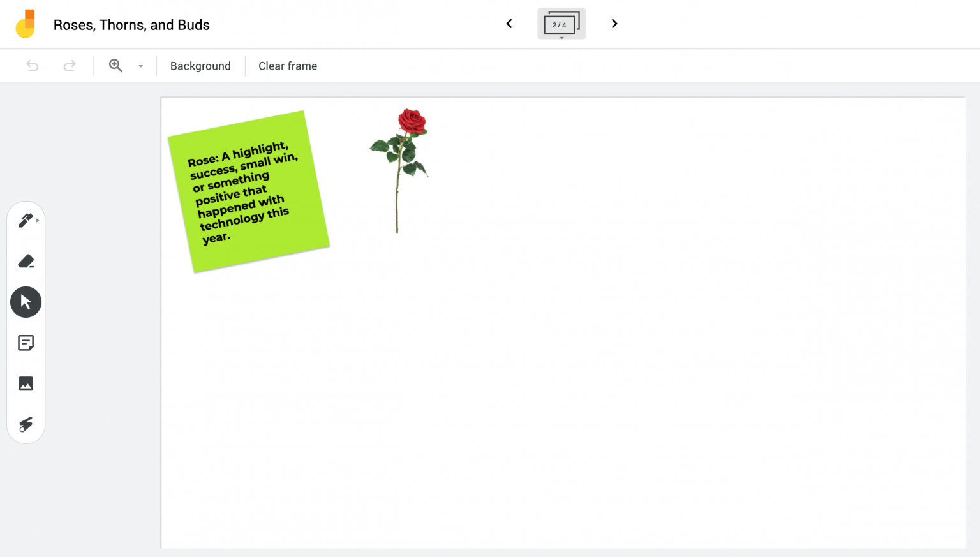Select the Add image tool
980x557 pixels.
(x=26, y=383)
